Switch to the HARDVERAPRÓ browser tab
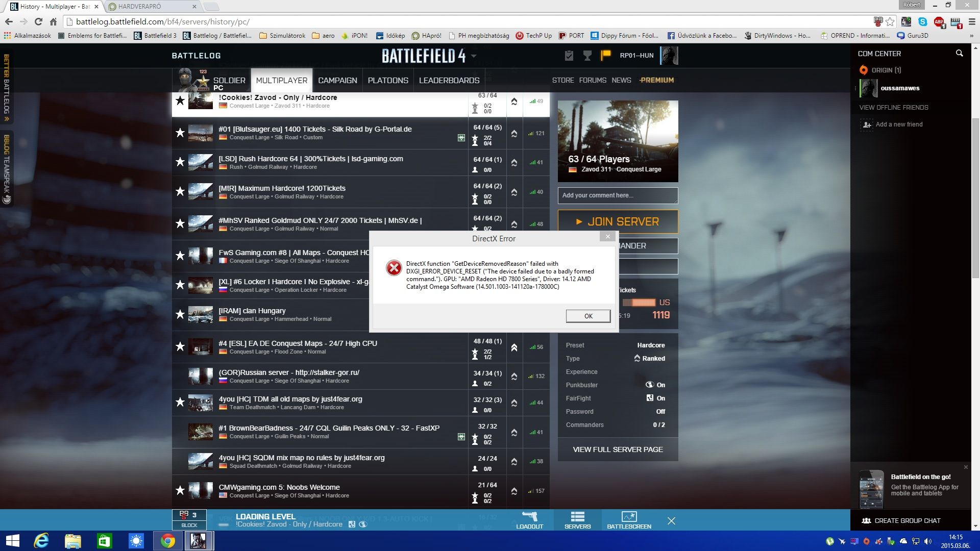 pyautogui.click(x=152, y=7)
